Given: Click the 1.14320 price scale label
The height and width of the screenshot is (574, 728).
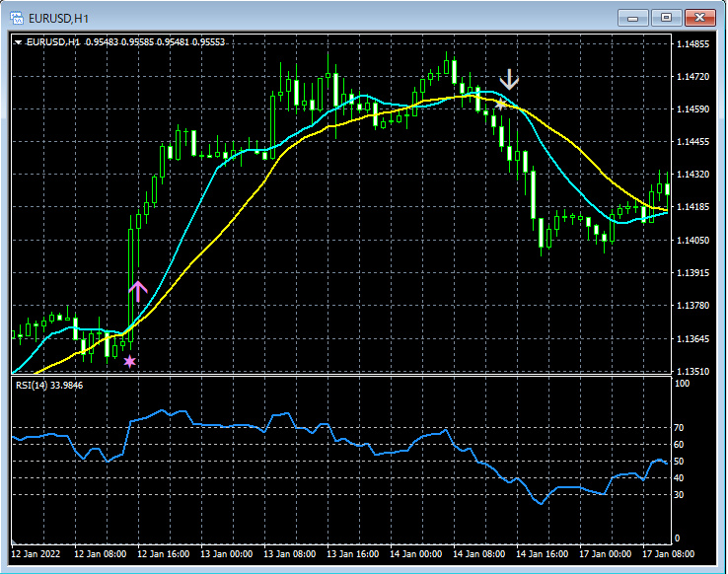Looking at the screenshot, I should pos(693,175).
